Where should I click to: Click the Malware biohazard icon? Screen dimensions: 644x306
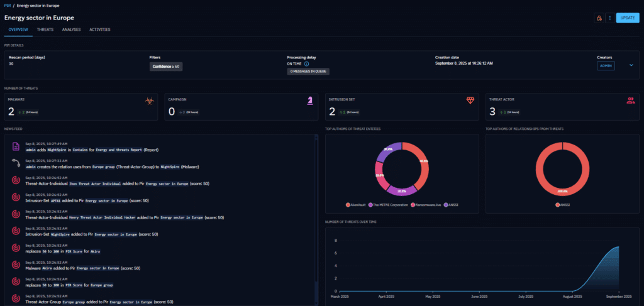(x=150, y=100)
